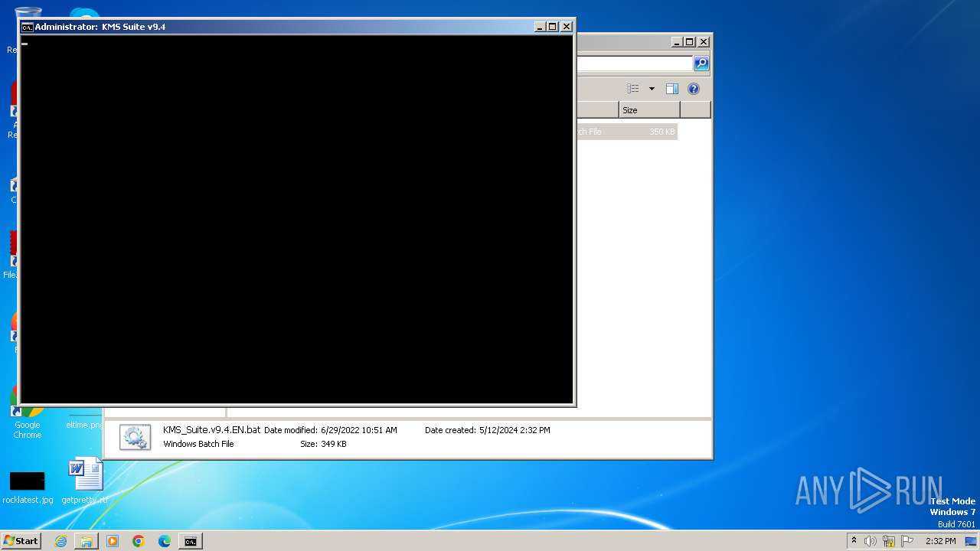Click the Show desktop tray button

coord(971,541)
